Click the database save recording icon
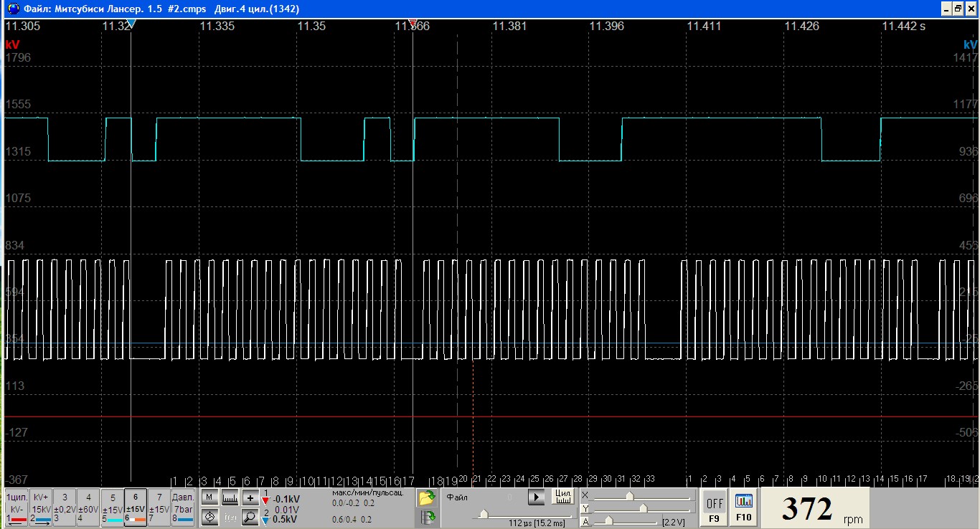This screenshot has width=980, height=529. tap(428, 518)
